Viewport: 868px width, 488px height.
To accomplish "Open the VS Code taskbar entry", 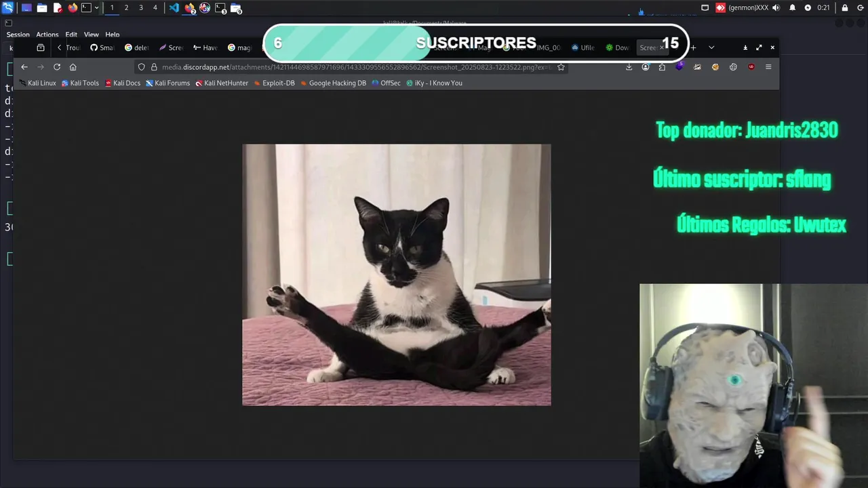I will (x=174, y=8).
